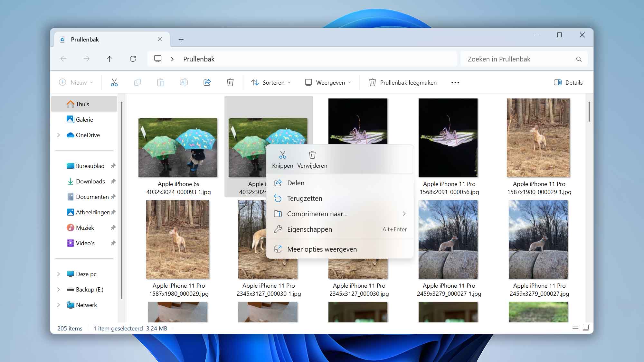The image size is (644, 362).
Task: Unpin Downloads using its pin icon
Action: [x=113, y=181]
